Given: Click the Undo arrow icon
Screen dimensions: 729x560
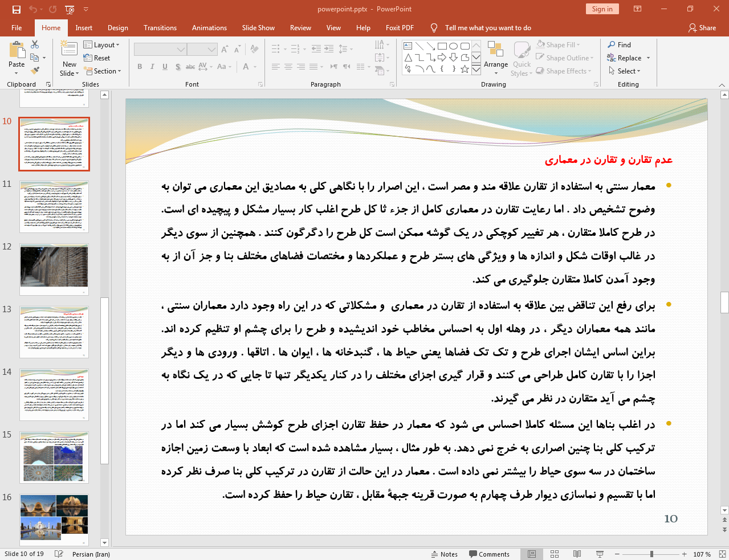Looking at the screenshot, I should 33,9.
